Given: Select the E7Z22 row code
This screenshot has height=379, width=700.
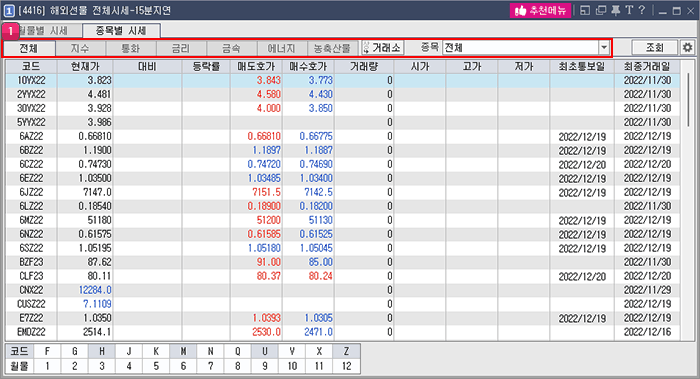Looking at the screenshot, I should (x=31, y=318).
